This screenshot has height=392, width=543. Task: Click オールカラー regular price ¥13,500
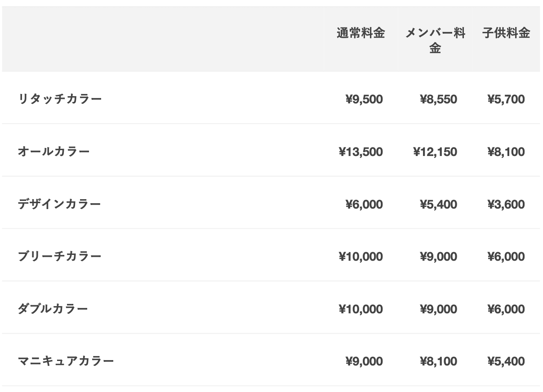pos(361,152)
